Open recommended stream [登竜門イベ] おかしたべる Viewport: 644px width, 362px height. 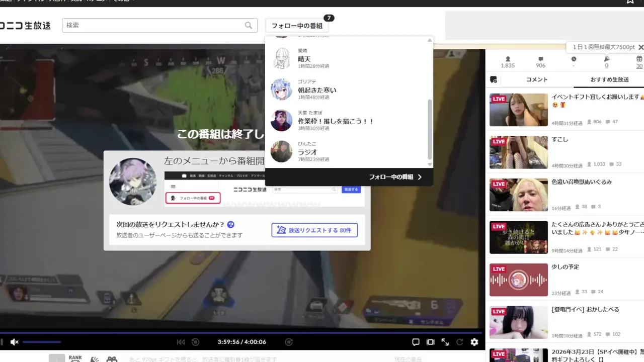click(x=585, y=310)
